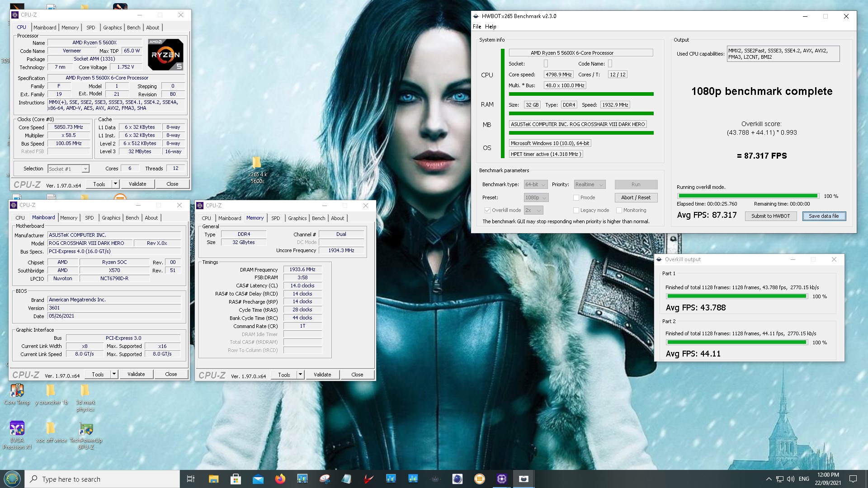The width and height of the screenshot is (868, 488).
Task: Enable the Legacy mode checkbox
Action: tap(576, 210)
